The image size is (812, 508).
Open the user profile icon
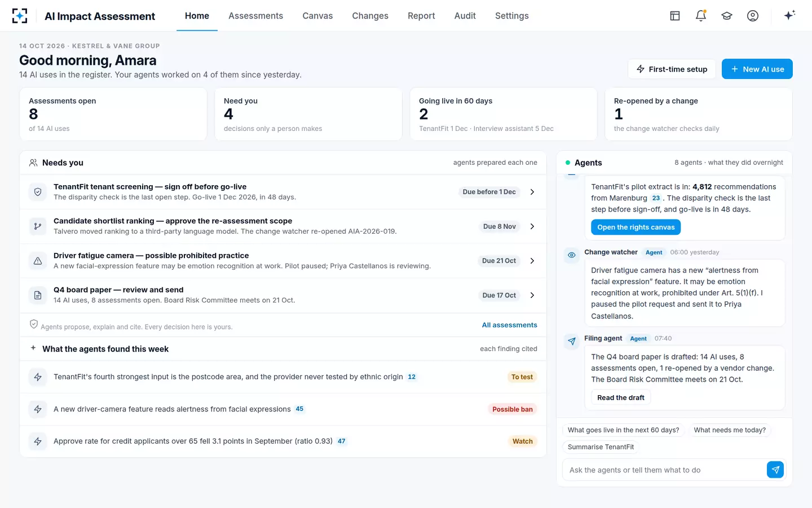click(753, 16)
